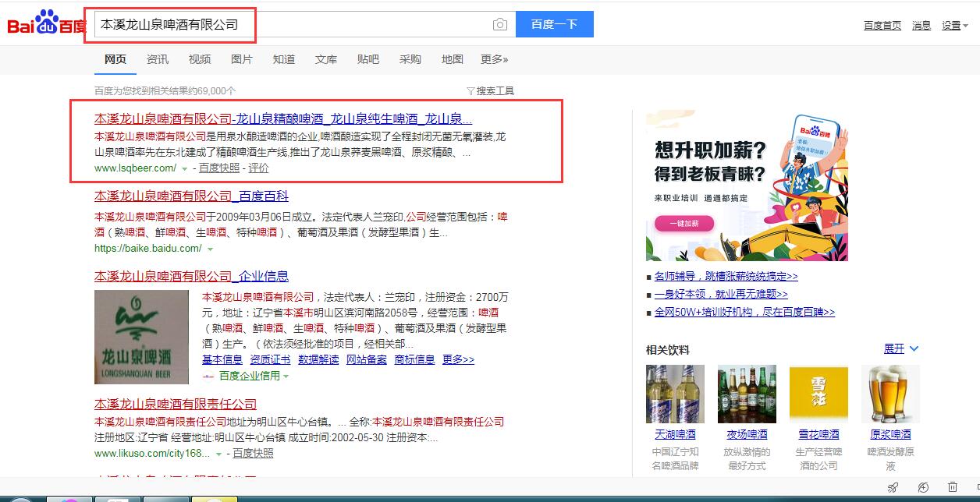Click the circular plus icon in status bar
This screenshot has width=980, height=502.
pyautogui.click(x=923, y=488)
